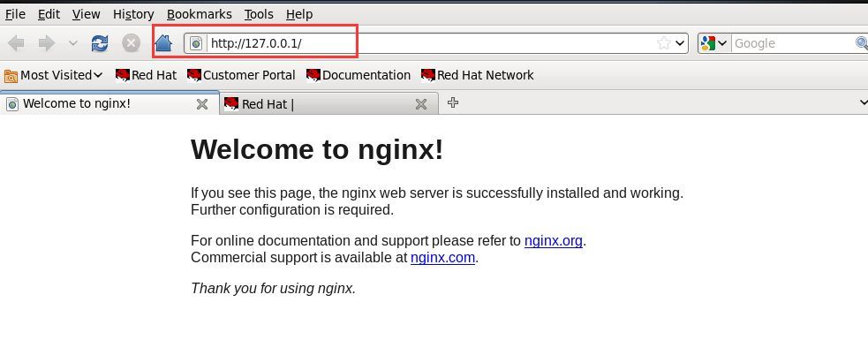Open the Red Hat bookmark
This screenshot has height=340, width=868.
[x=147, y=75]
